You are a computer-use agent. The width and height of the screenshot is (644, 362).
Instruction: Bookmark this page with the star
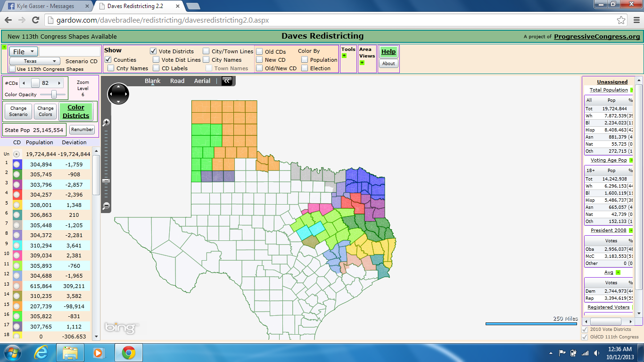(621, 20)
